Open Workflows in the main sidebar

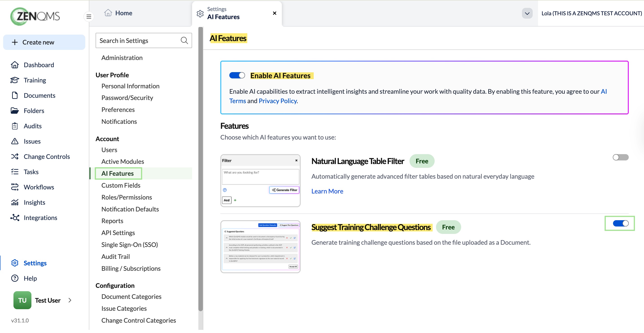[39, 187]
